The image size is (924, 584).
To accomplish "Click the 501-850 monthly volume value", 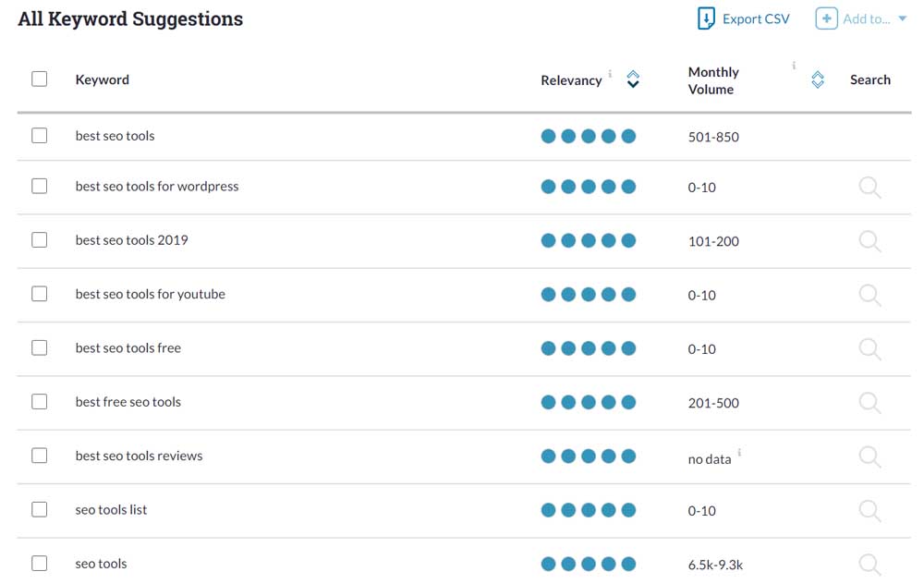I will (713, 137).
